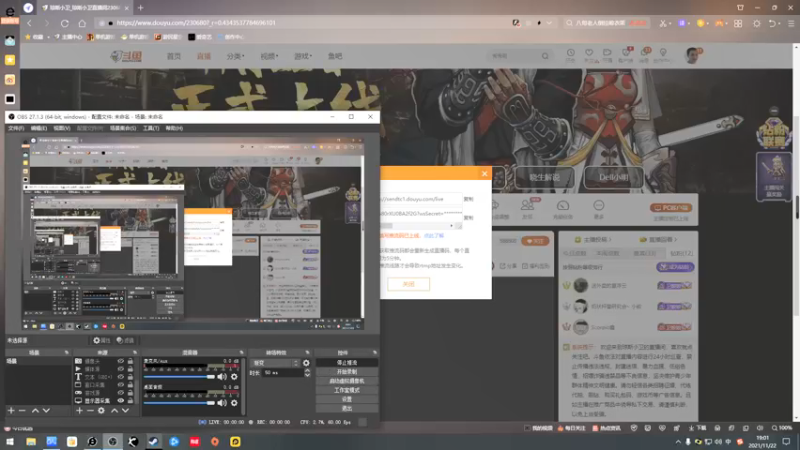Viewport: 800px width, 450px height.
Task: Adjust microphone/Aux volume slider
Action: [179, 377]
